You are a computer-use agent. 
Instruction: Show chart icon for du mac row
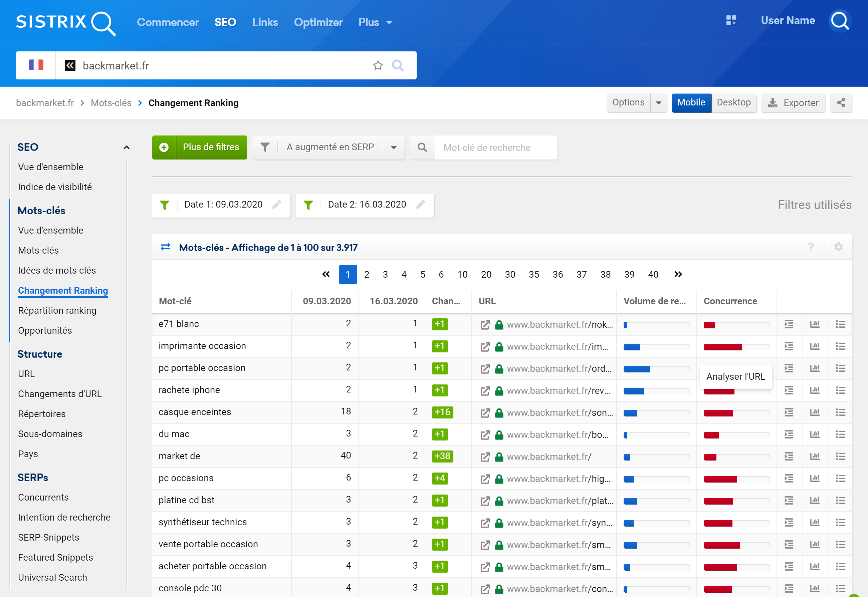[815, 434]
